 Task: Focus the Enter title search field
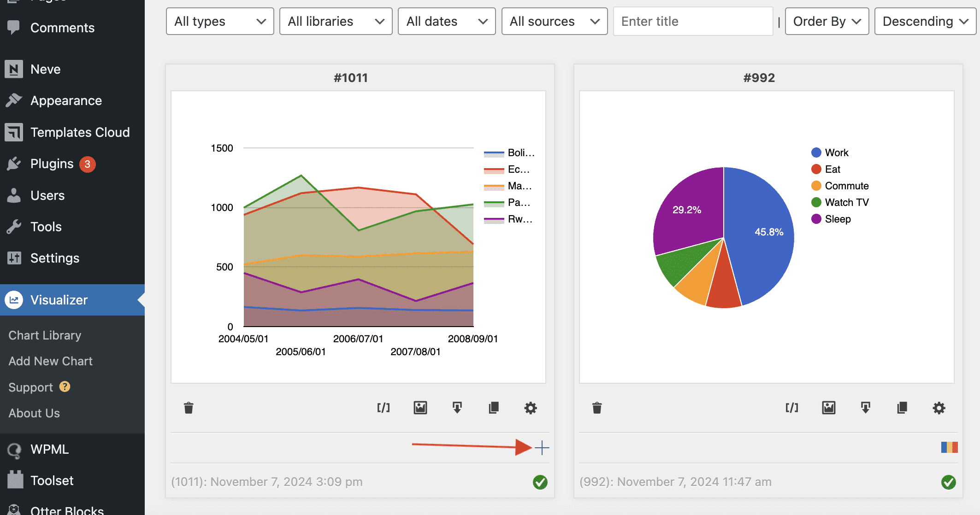coord(692,21)
